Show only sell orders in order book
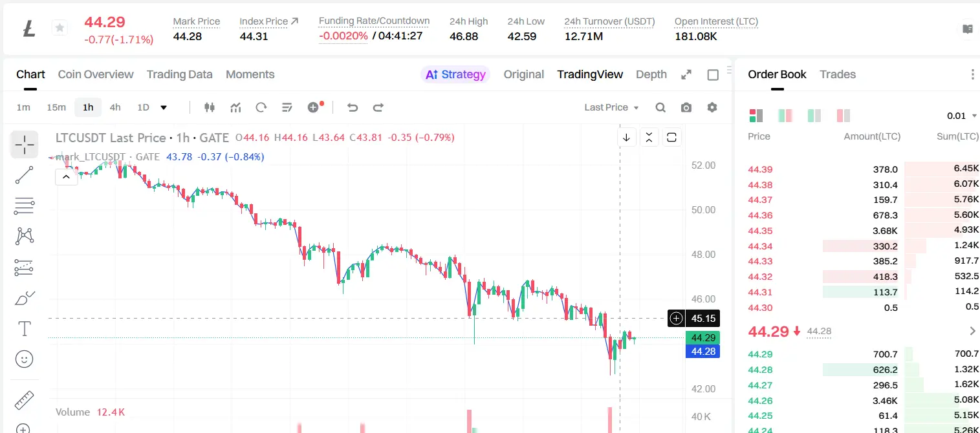 (844, 116)
